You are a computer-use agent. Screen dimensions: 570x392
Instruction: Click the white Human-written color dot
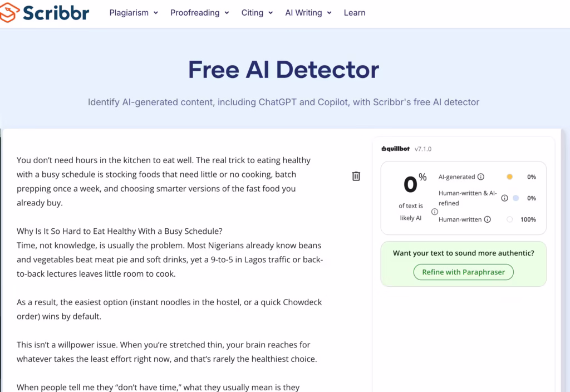510,219
